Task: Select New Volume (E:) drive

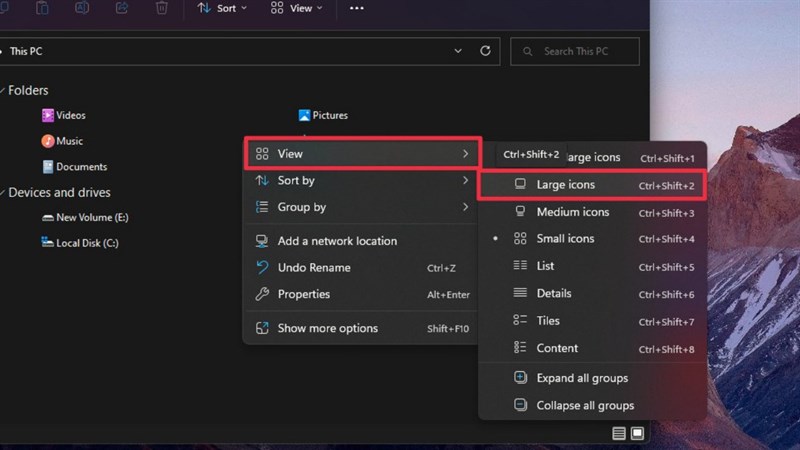Action: click(85, 217)
